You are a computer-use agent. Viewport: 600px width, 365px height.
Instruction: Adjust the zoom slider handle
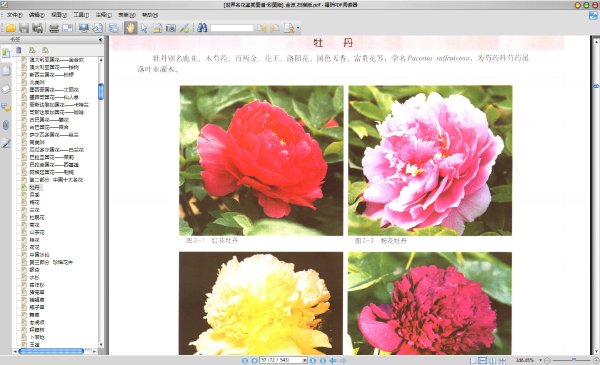point(574,360)
